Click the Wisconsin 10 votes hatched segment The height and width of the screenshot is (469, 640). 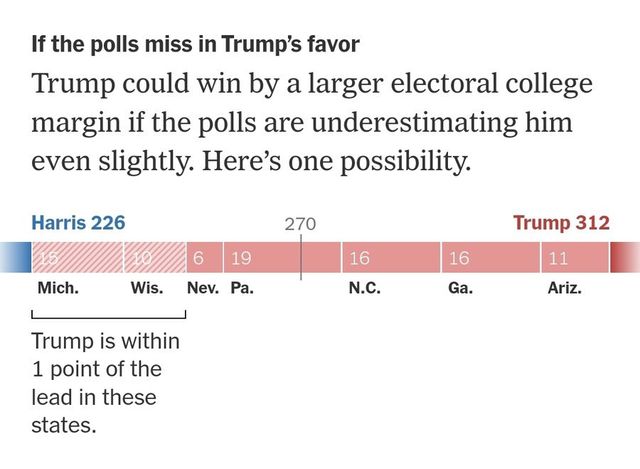[155, 258]
